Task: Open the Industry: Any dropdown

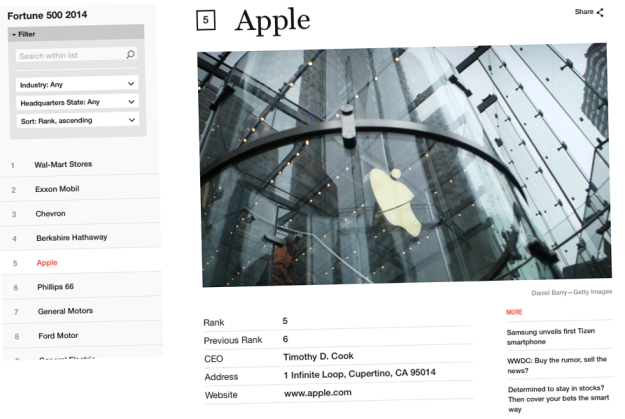Action: tap(77, 84)
